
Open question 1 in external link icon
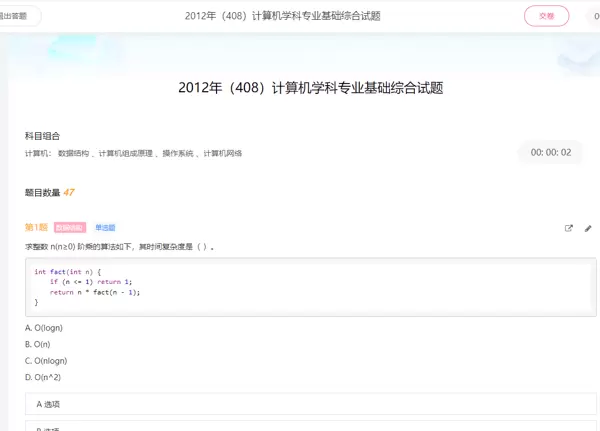click(569, 228)
